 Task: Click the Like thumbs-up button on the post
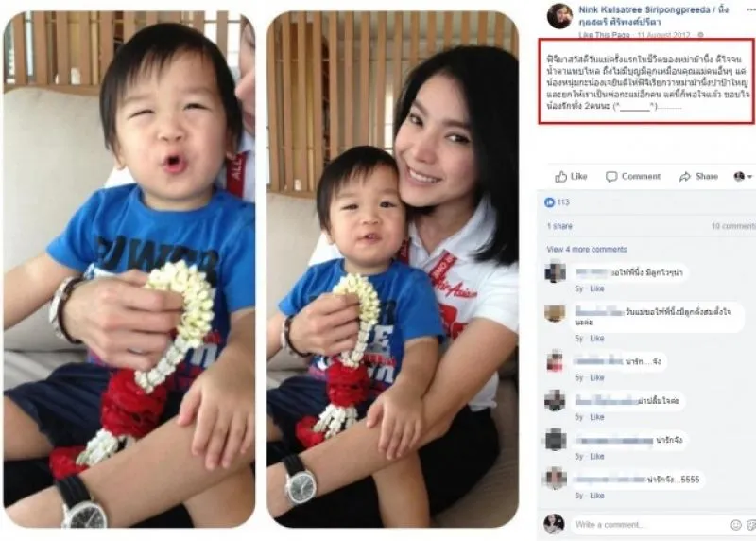[x=571, y=177]
